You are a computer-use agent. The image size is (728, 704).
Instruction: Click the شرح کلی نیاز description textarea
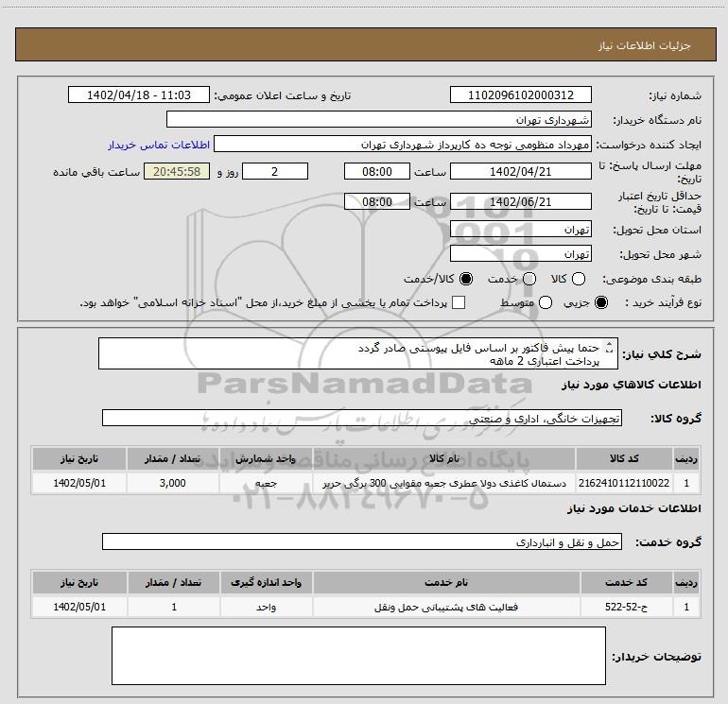coord(358,354)
